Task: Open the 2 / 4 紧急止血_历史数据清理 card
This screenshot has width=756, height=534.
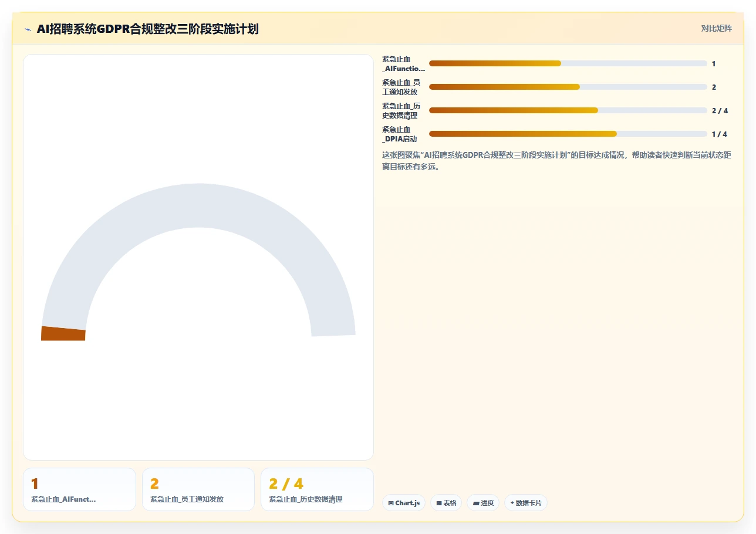Action: click(x=317, y=489)
